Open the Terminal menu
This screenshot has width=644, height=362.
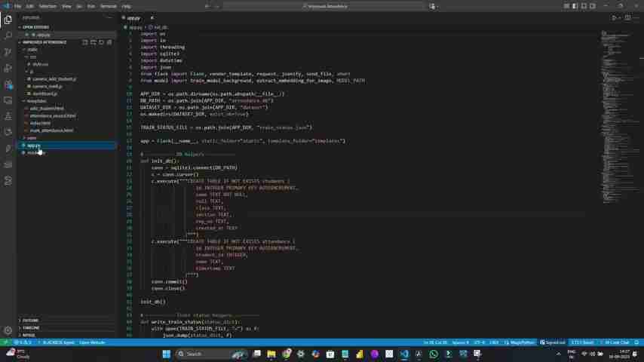(108, 6)
